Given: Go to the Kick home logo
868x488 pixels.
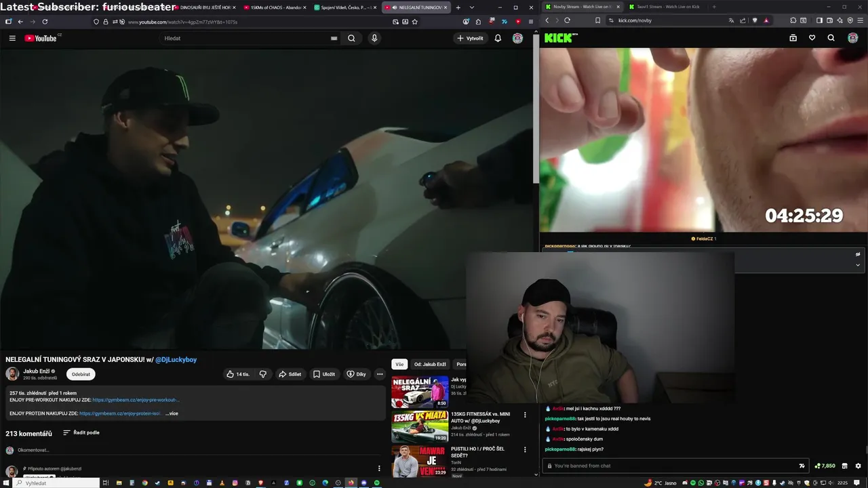Looking at the screenshot, I should tap(560, 38).
